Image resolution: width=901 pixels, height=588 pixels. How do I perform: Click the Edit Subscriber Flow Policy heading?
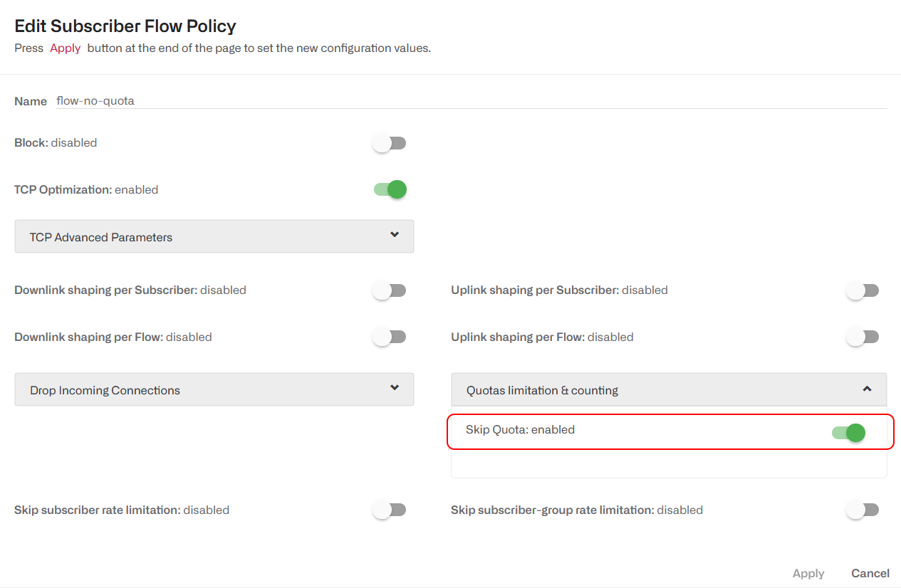125,26
